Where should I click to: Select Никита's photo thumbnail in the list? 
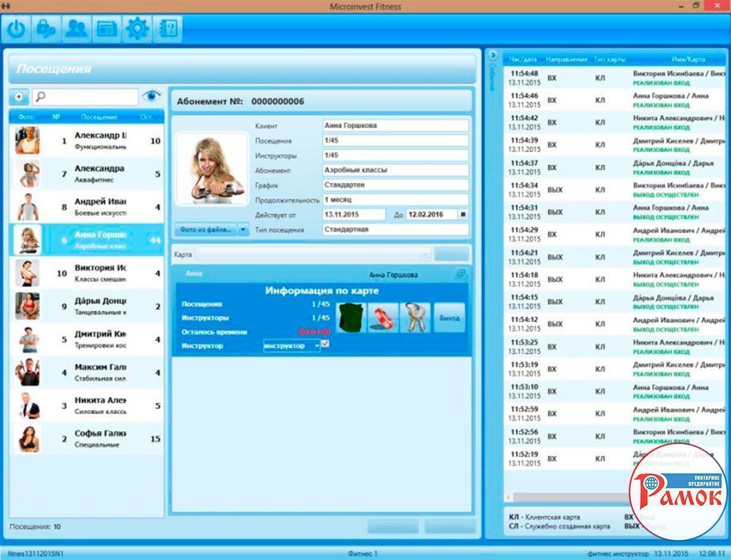(x=27, y=406)
